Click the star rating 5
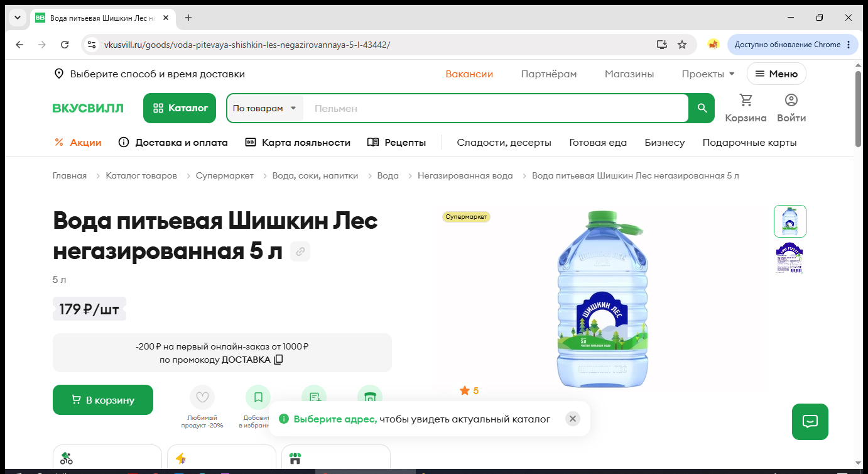The image size is (868, 474). coord(469,391)
